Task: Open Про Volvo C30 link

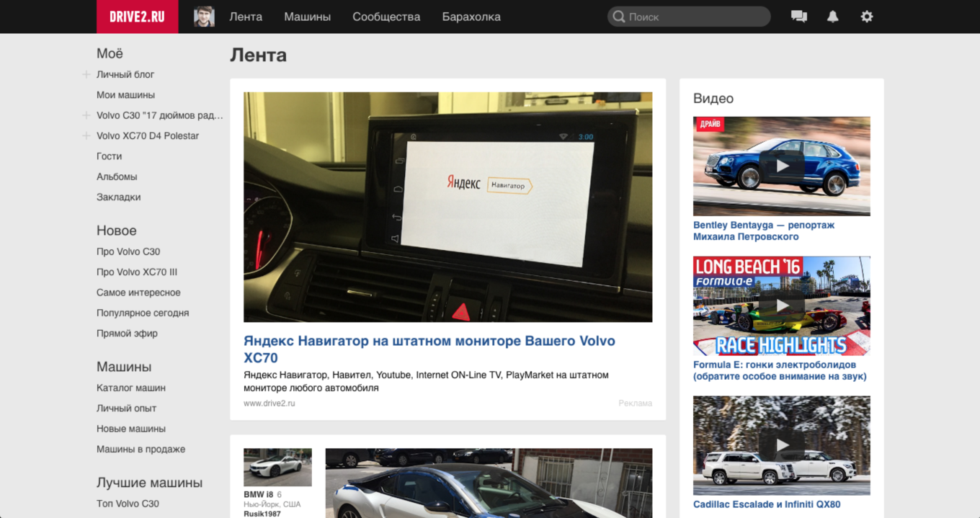Action: 128,251
